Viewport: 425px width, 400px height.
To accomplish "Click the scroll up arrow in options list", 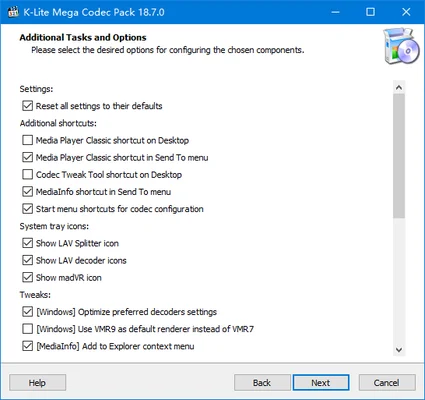I will [x=399, y=88].
